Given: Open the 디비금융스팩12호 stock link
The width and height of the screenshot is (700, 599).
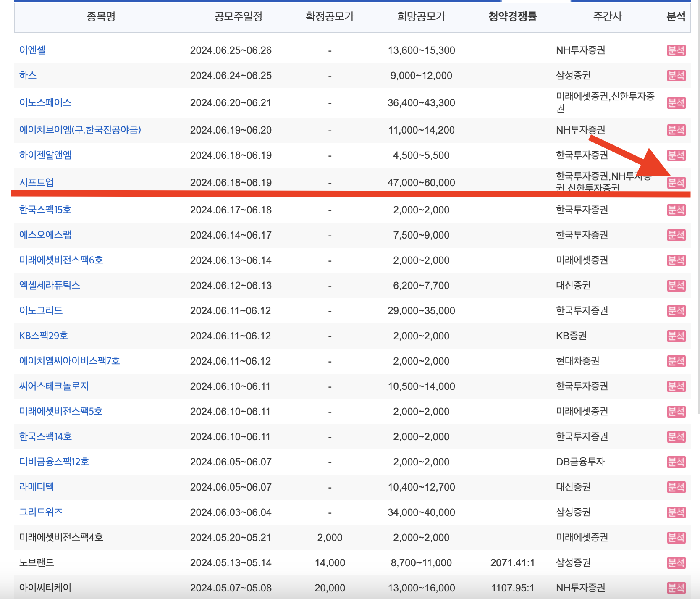Looking at the screenshot, I should click(x=54, y=462).
